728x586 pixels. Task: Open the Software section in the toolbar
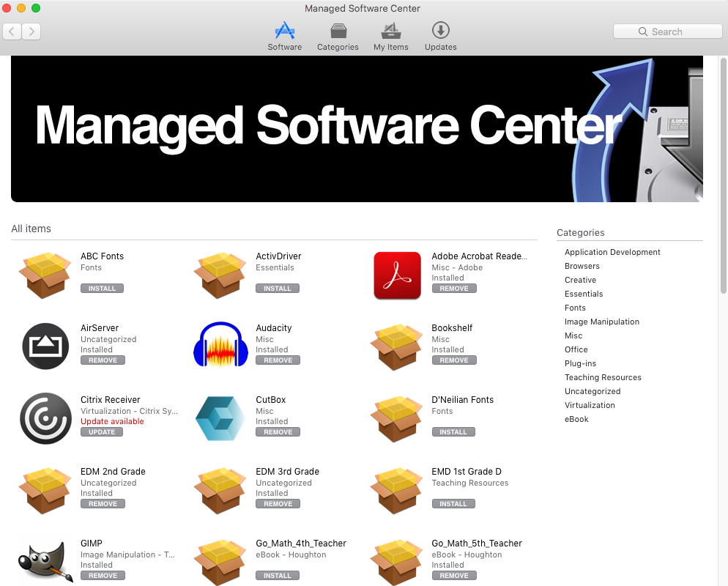click(284, 35)
